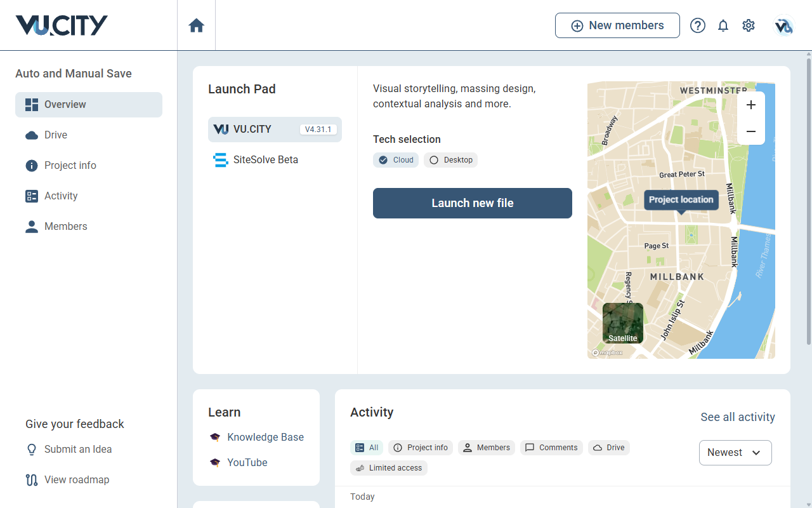Screen dimensions: 812x508
Task: Filter activity by Drive
Action: (x=609, y=448)
